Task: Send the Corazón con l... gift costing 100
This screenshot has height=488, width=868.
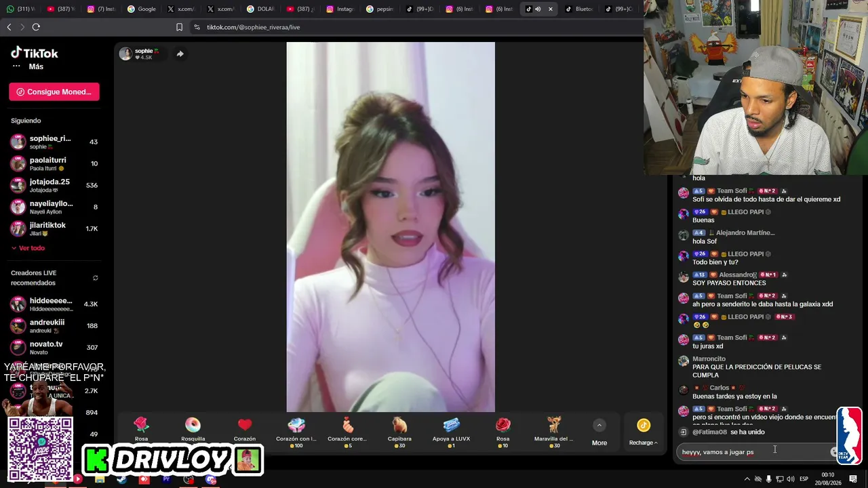Action: click(296, 432)
